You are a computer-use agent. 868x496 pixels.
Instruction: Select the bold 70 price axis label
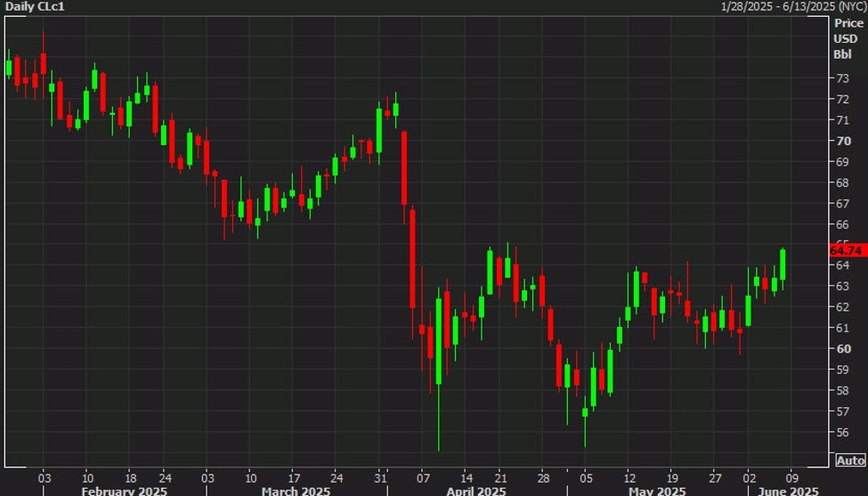point(842,141)
